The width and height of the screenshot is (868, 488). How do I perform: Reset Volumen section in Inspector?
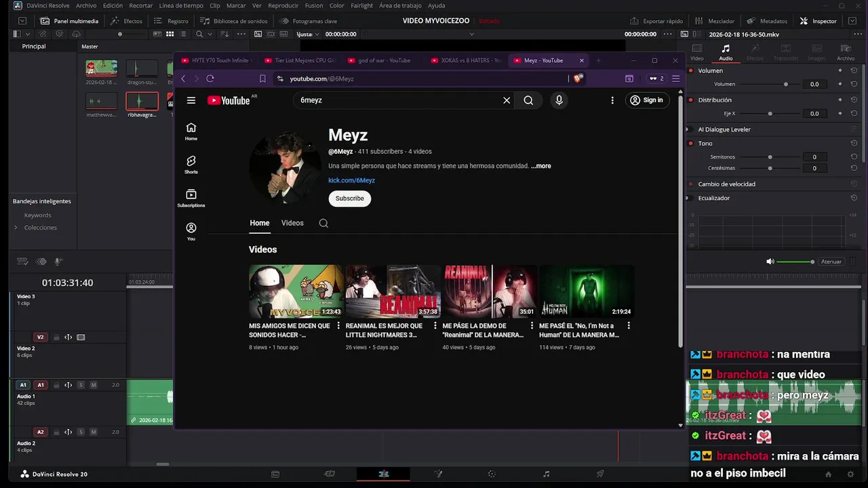(x=854, y=70)
